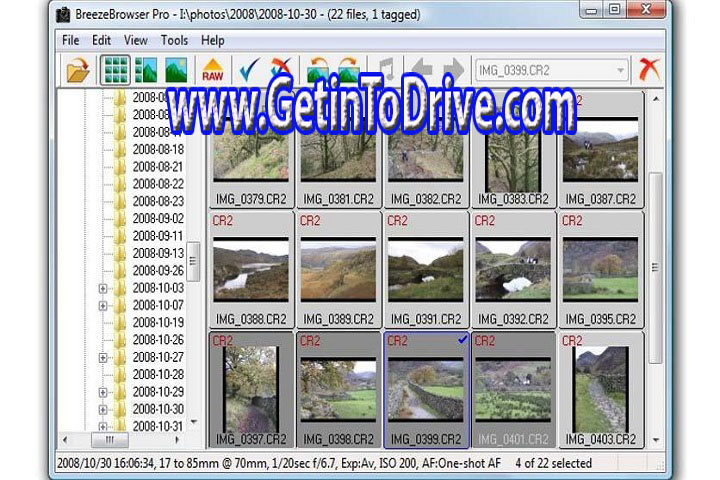Select thumbnail IMG_0395.CR2
The width and height of the screenshot is (720, 480).
pos(601,270)
